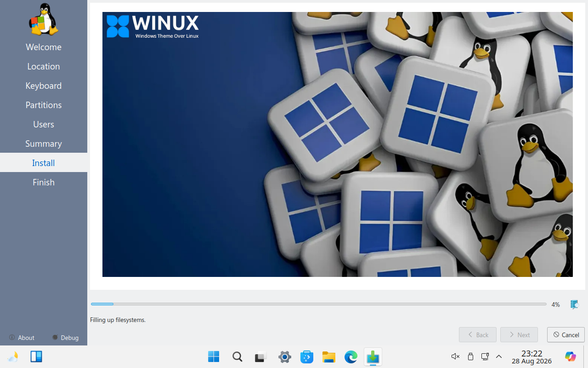
Task: Open taskbar search magnifier
Action: tap(237, 356)
